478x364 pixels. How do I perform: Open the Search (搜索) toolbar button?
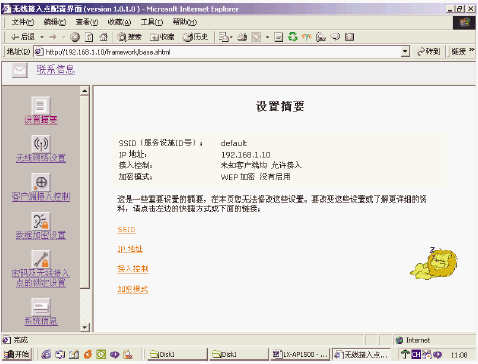pyautogui.click(x=129, y=37)
